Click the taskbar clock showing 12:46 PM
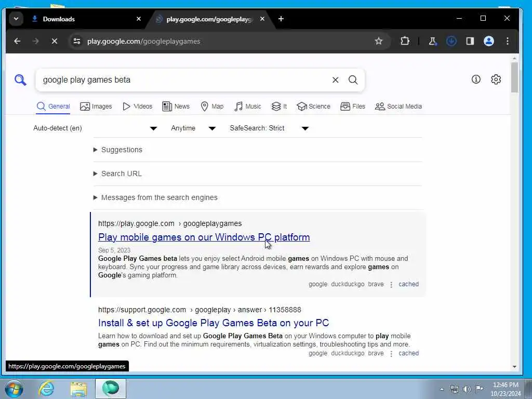 click(506, 389)
